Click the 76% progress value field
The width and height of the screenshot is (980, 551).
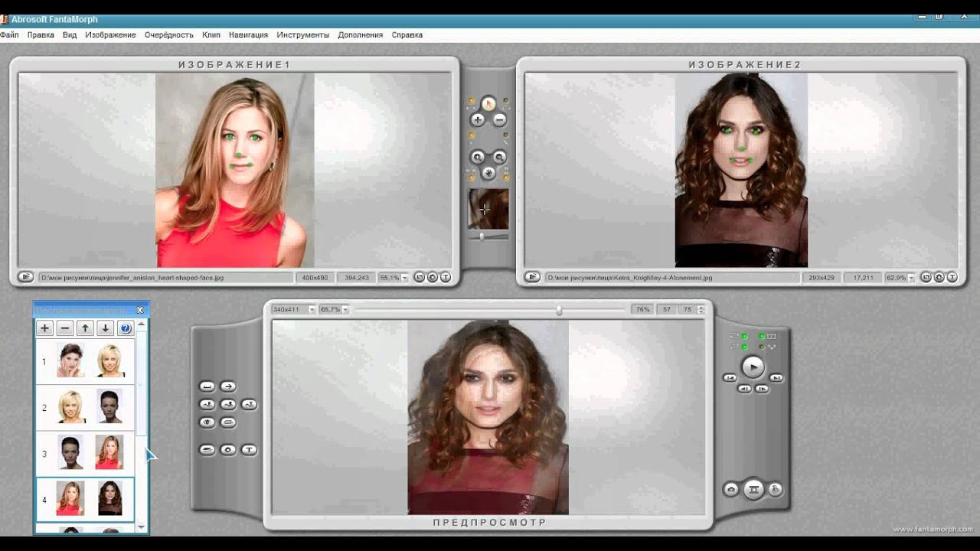[642, 309]
